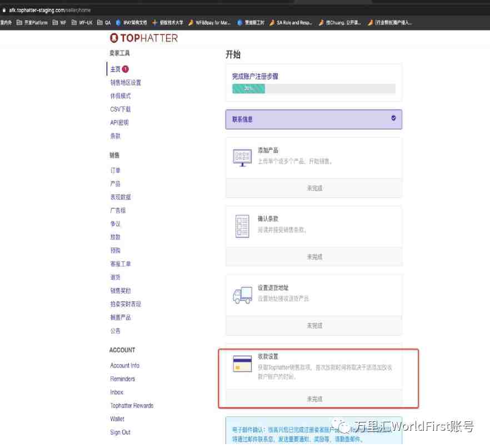This screenshot has width=490, height=448.
Task: Open 公告 in the sidebar
Action: (116, 331)
